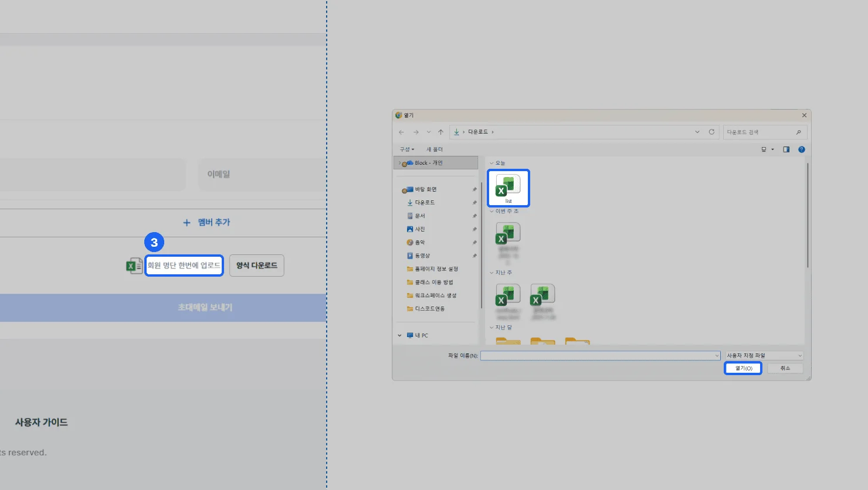Click the back arrow in the file dialog
Viewport: 868px width, 490px height.
pos(401,132)
